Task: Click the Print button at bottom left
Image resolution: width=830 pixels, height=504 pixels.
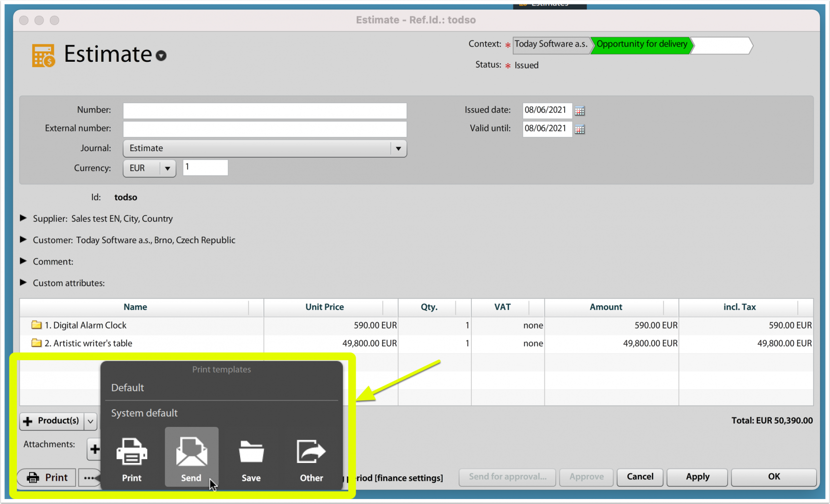Action: pyautogui.click(x=47, y=478)
